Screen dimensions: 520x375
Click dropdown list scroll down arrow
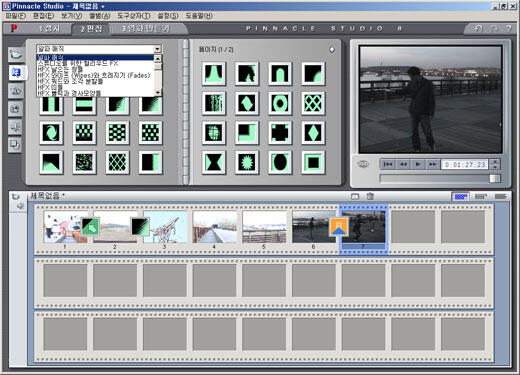coord(158,92)
